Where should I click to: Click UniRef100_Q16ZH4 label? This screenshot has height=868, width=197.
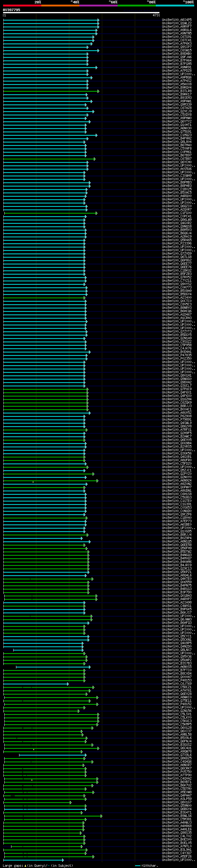coord(177,399)
